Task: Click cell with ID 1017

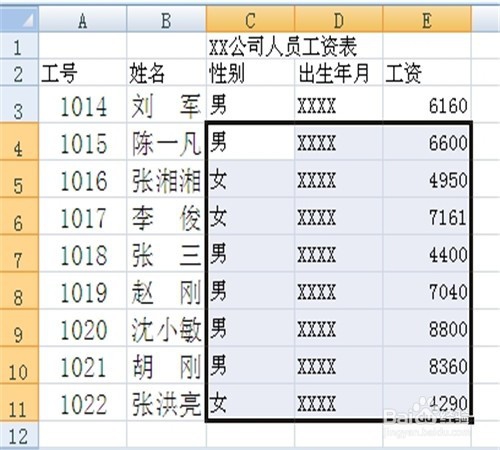Action: [83, 216]
